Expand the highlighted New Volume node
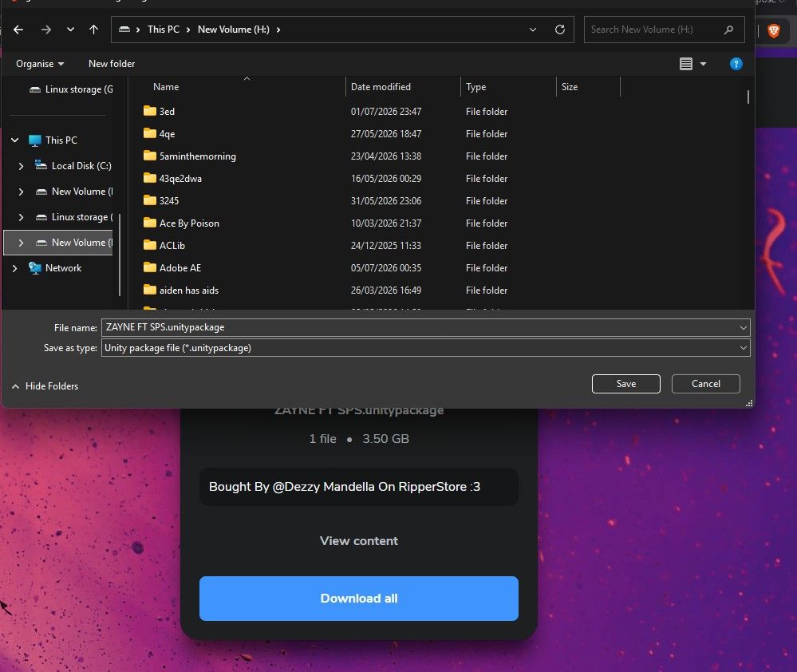 pyautogui.click(x=21, y=243)
